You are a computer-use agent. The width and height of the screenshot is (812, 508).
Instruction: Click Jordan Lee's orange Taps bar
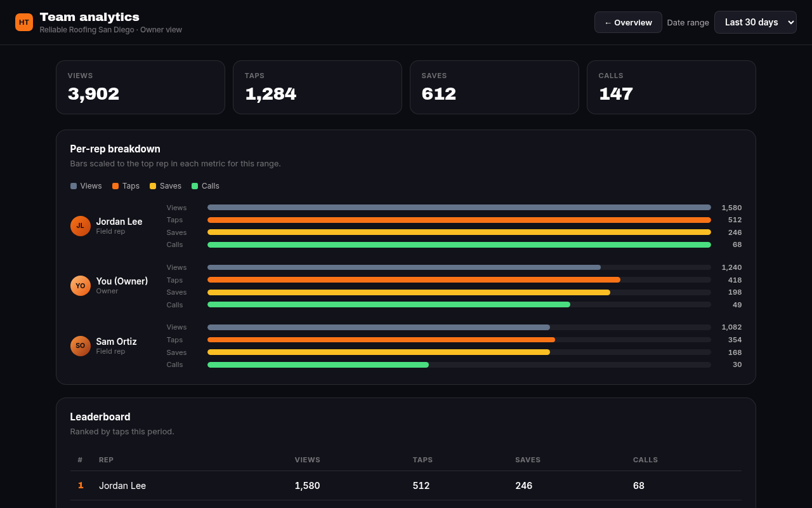pyautogui.click(x=459, y=220)
